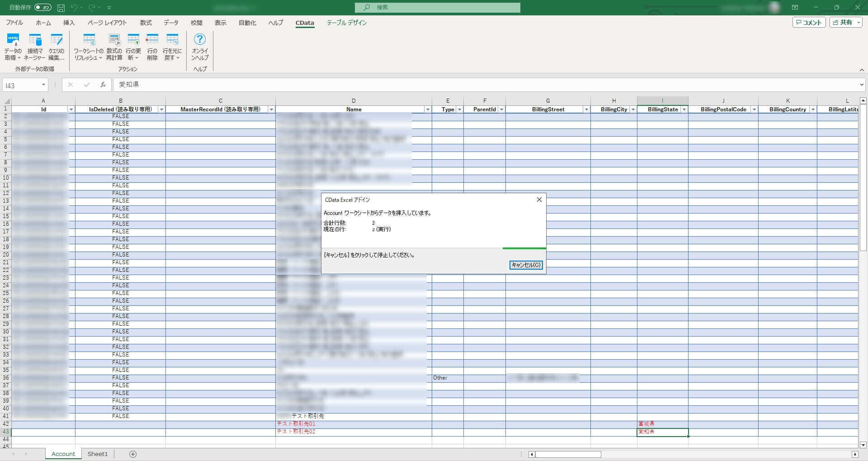Switch to the Sheet1 worksheet tab

tap(98, 454)
